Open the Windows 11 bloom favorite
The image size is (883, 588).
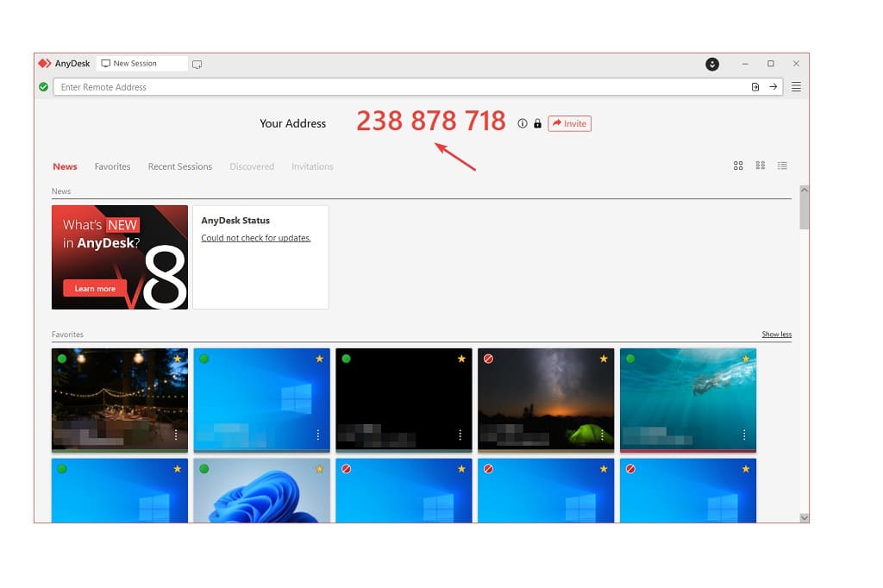pyautogui.click(x=262, y=491)
